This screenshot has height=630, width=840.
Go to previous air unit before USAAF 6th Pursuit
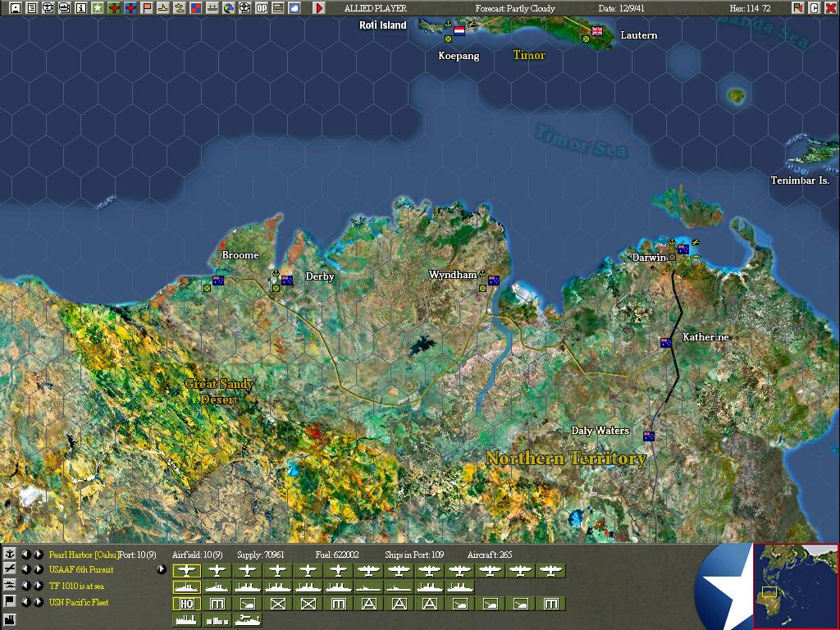coord(25,570)
